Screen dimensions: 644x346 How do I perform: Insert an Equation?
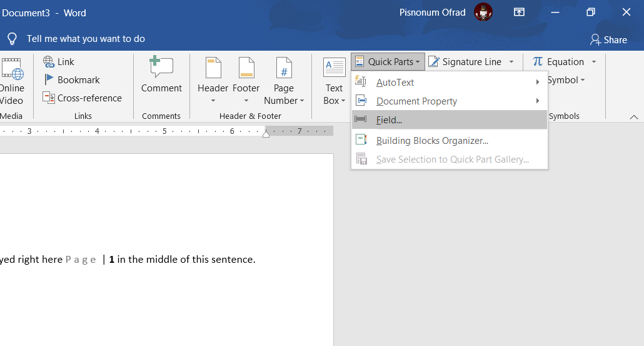[x=558, y=62]
